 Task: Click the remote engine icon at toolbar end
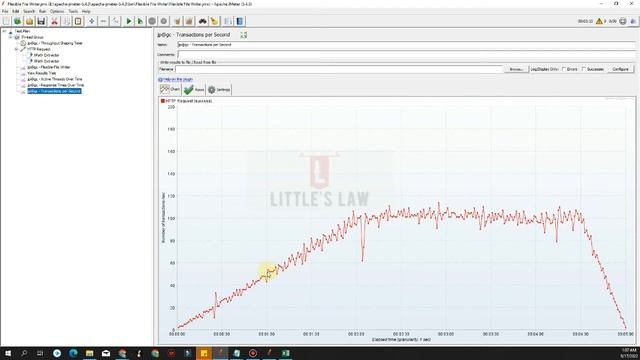(633, 21)
